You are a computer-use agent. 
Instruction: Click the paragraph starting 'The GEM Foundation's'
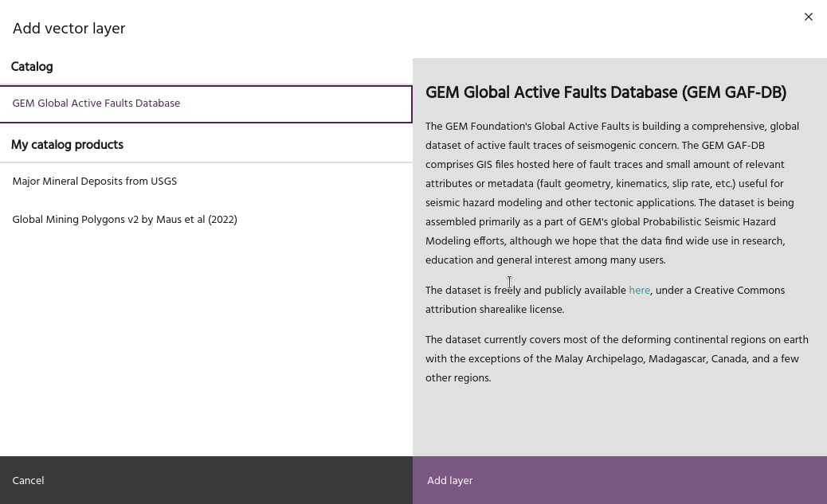click(x=612, y=193)
